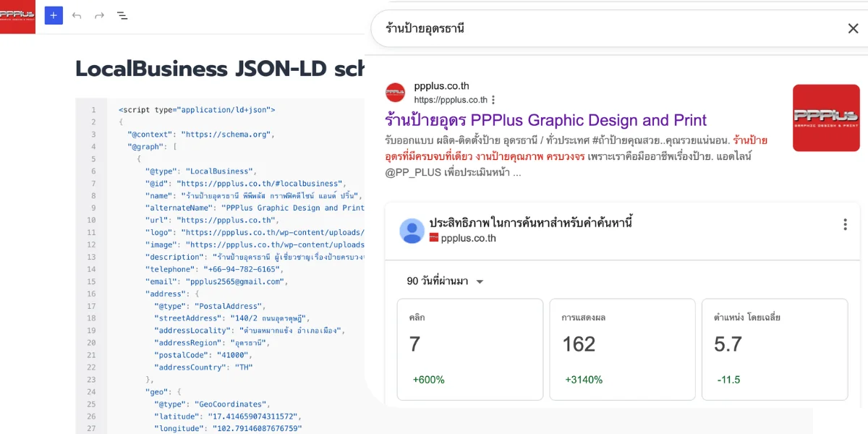868x434 pixels.
Task: Click the ppplus.co.th site name above the result
Action: point(441,86)
